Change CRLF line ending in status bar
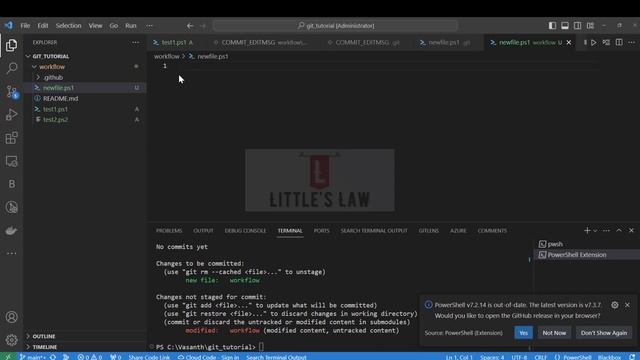 point(540,357)
